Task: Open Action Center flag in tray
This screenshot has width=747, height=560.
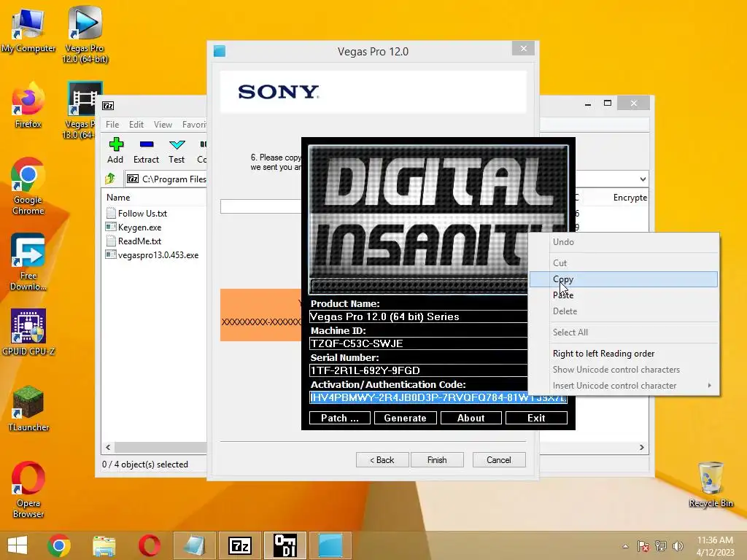Action: [643, 546]
